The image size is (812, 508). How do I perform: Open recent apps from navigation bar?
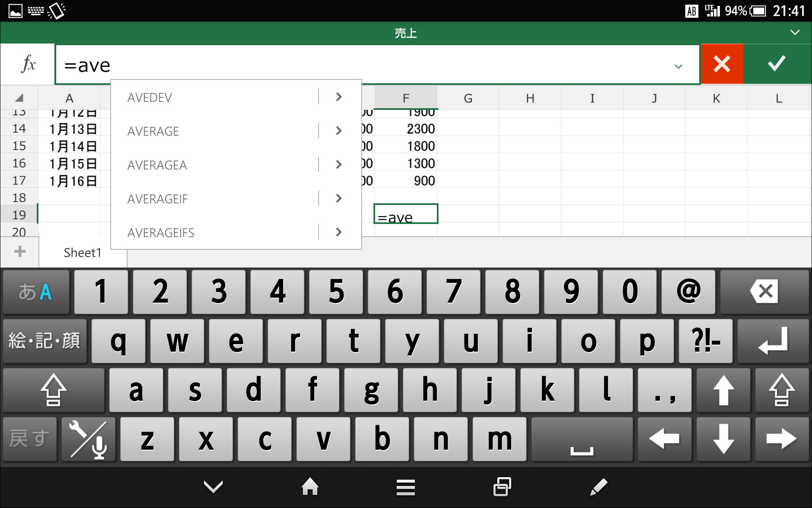502,487
